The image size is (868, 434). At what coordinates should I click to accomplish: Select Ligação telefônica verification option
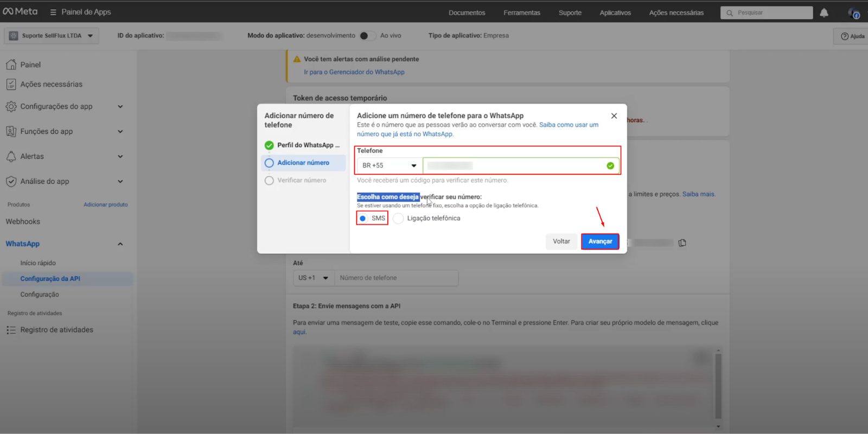399,218
